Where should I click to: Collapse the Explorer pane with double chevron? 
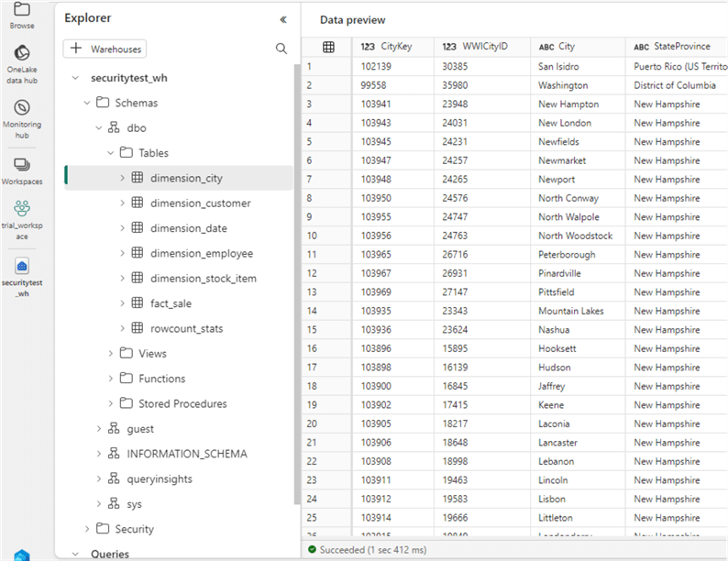(282, 18)
